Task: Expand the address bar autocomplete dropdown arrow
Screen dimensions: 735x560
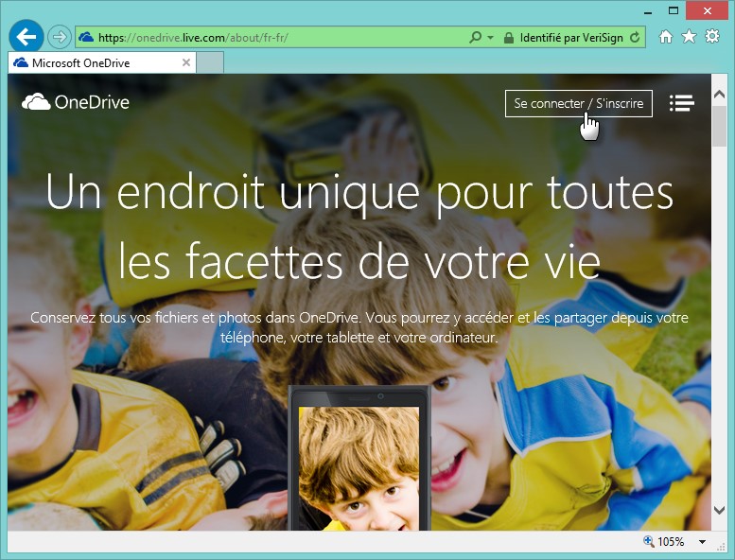Action: point(490,38)
